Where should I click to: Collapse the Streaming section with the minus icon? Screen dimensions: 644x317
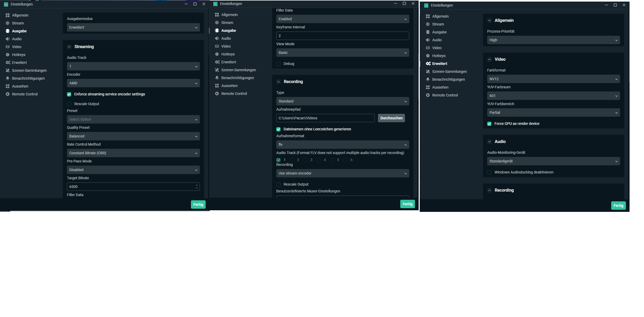tap(69, 47)
